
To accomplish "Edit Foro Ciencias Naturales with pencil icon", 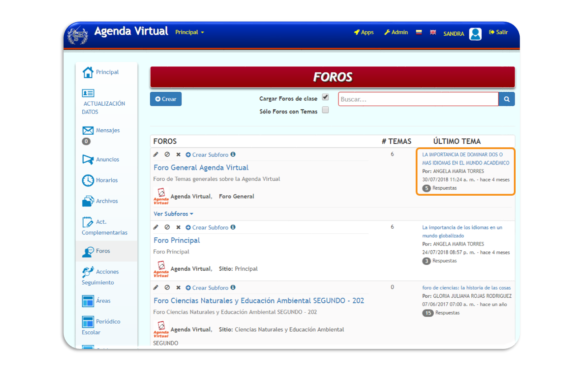I will (156, 287).
